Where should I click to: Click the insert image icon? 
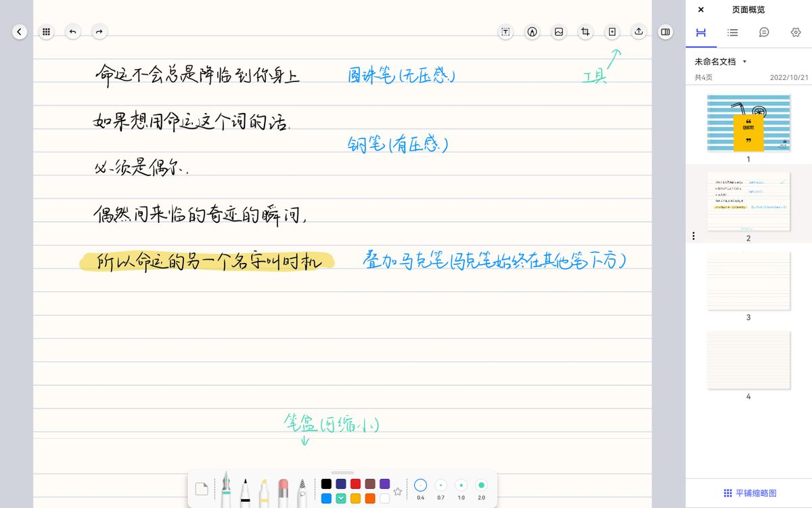click(558, 32)
